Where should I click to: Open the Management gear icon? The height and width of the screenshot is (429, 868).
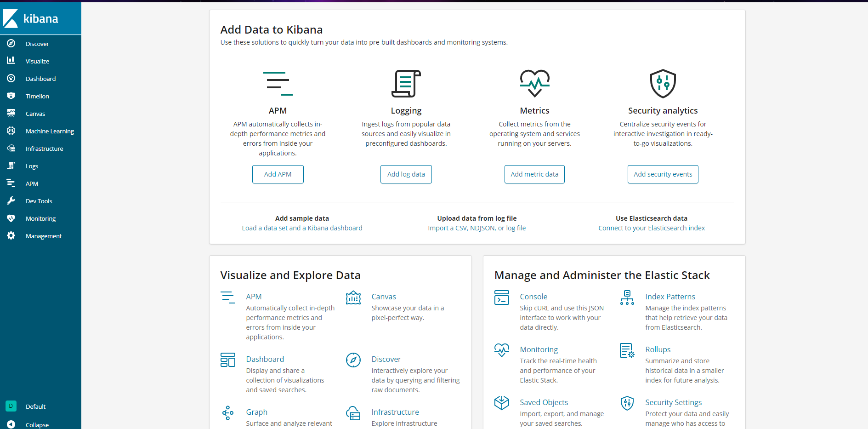point(11,236)
